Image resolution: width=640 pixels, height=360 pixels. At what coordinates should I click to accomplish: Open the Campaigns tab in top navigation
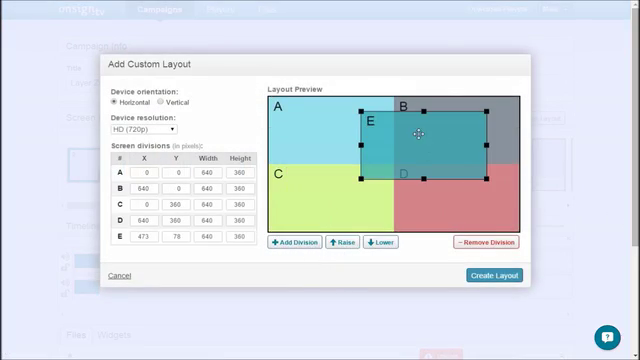click(x=160, y=9)
